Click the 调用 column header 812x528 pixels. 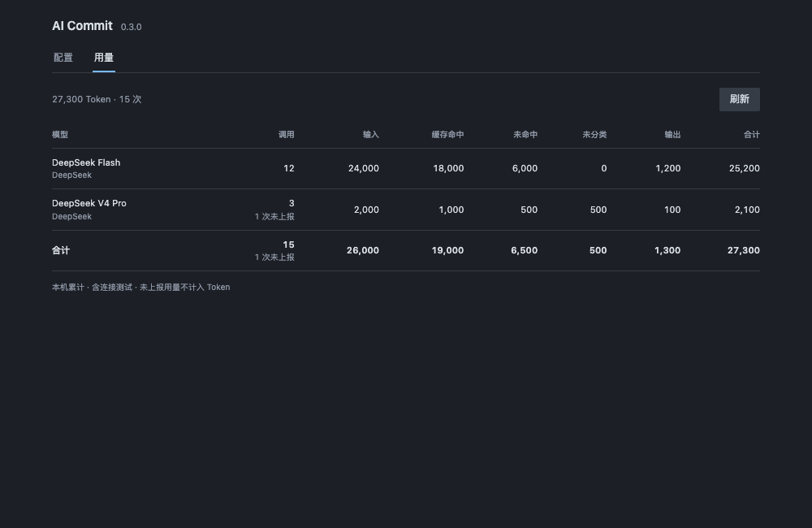287,134
